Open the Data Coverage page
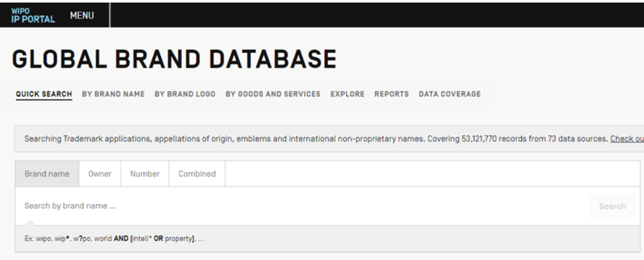Image resolution: width=644 pixels, height=260 pixels. click(449, 94)
